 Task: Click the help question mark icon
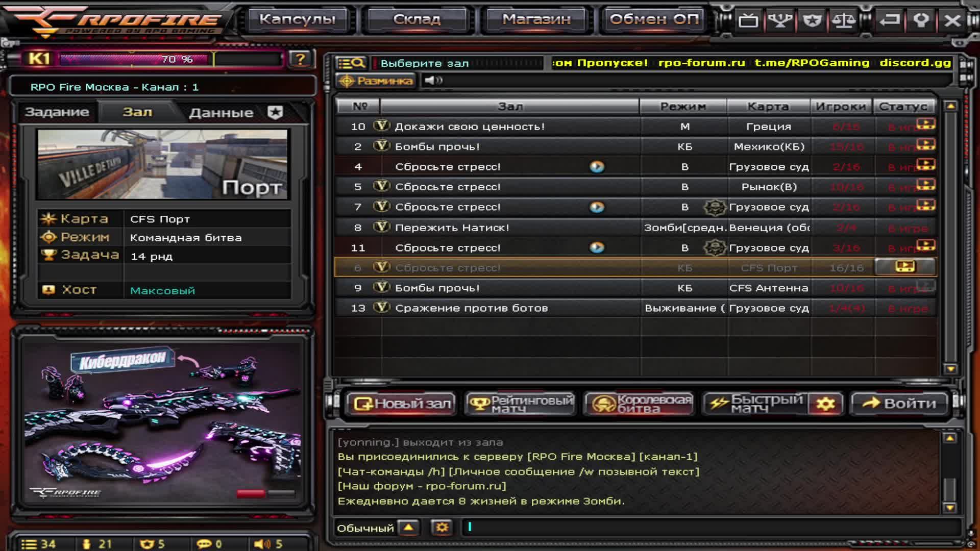[300, 59]
